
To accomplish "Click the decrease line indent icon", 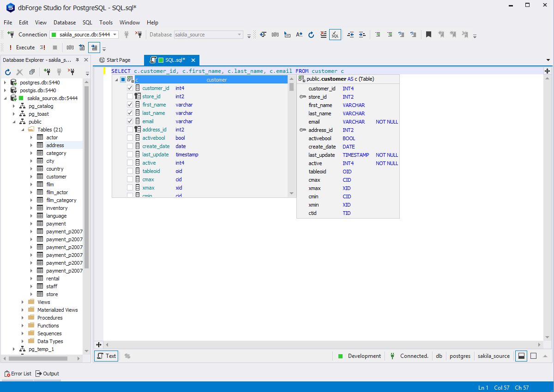I will click(350, 35).
